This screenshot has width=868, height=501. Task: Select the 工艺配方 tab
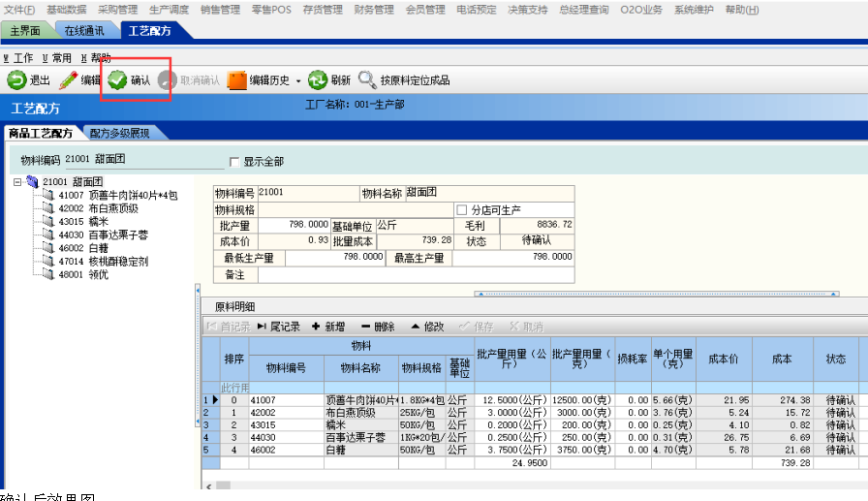[149, 31]
